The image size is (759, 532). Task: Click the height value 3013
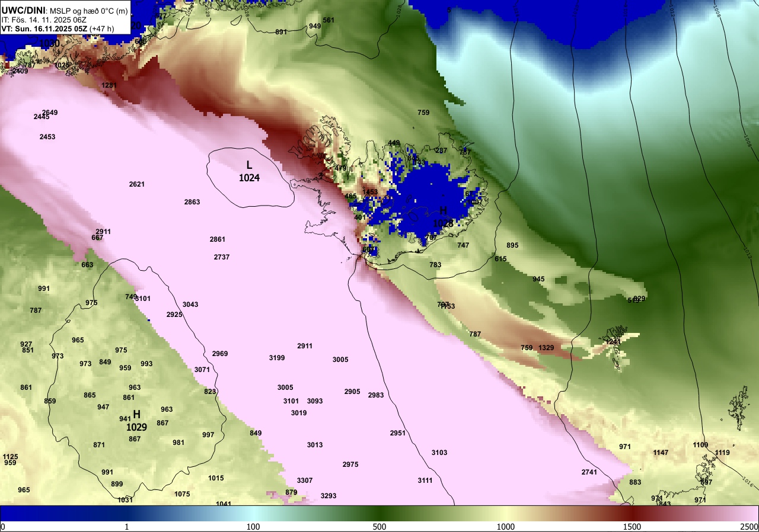(x=315, y=445)
